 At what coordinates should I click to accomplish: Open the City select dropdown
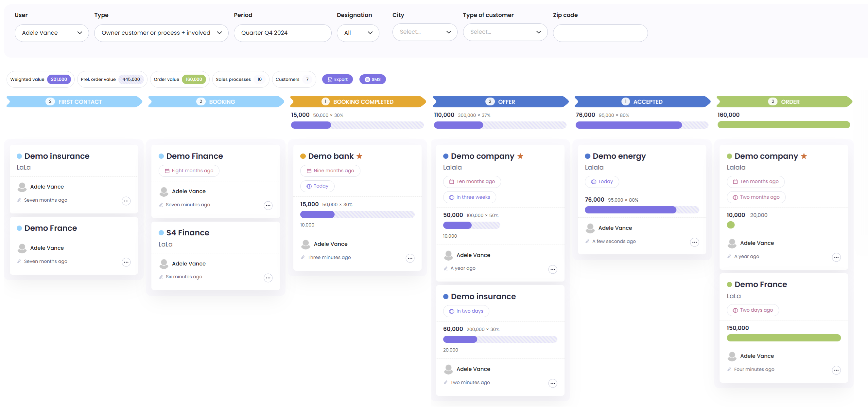click(425, 32)
